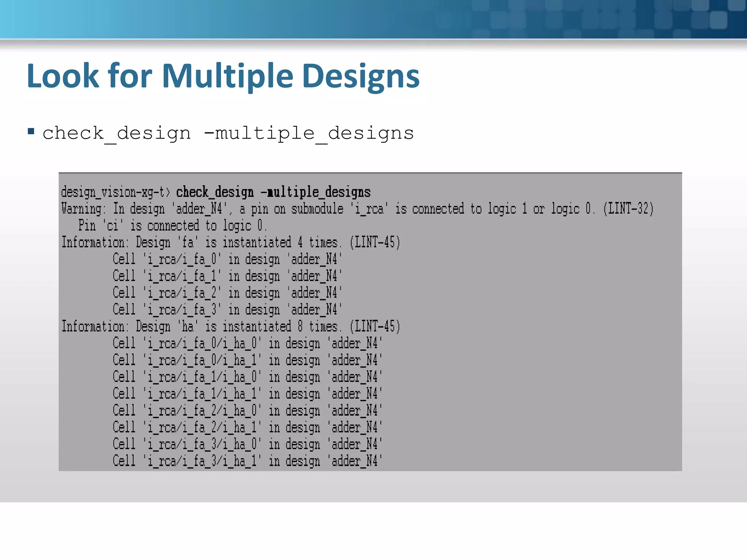Select the Cell 'i_rca/i_fa_0/i_ha_1' line
The height and width of the screenshot is (560, 747).
click(247, 360)
